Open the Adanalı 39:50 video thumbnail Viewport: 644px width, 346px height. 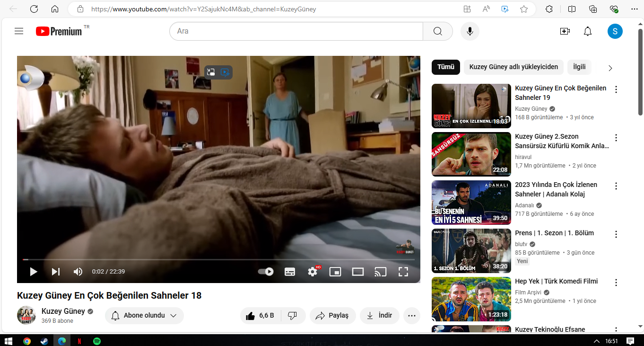click(x=471, y=203)
